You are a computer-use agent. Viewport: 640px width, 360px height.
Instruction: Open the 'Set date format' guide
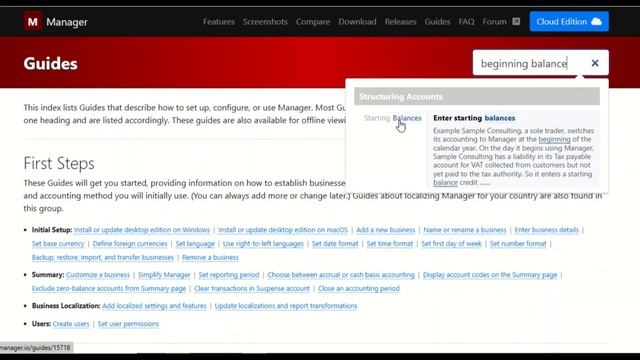[335, 244]
